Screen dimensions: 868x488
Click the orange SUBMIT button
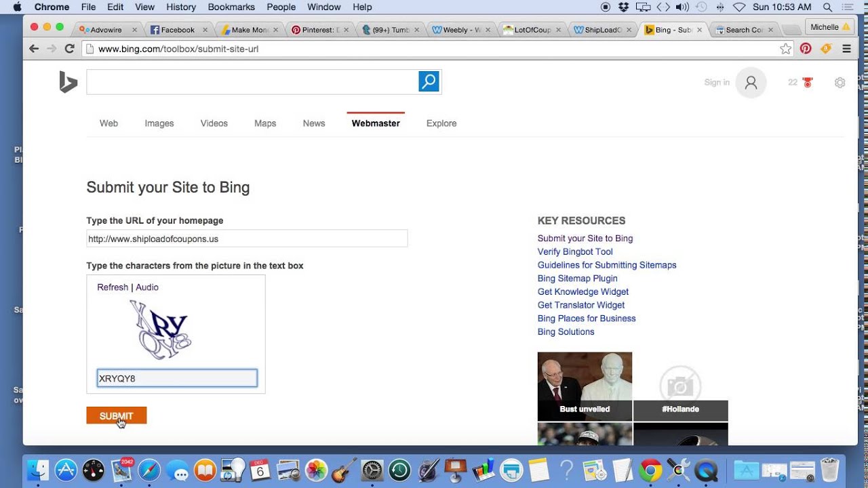pyautogui.click(x=117, y=415)
